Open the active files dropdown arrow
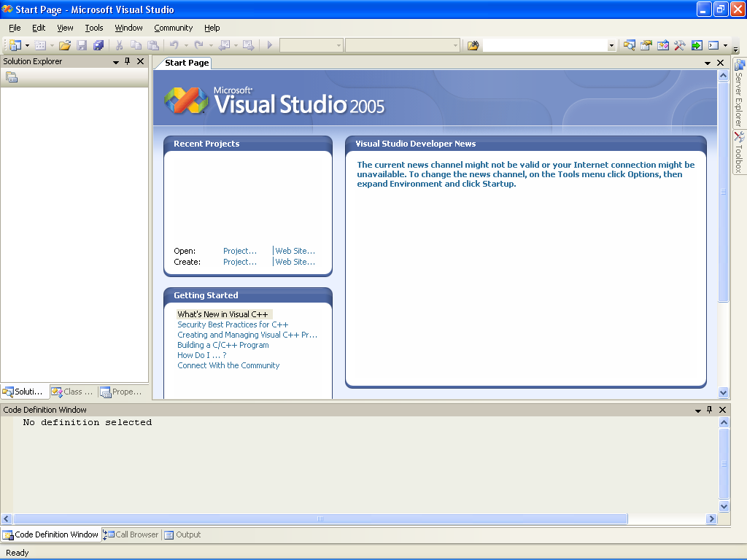 coord(708,63)
